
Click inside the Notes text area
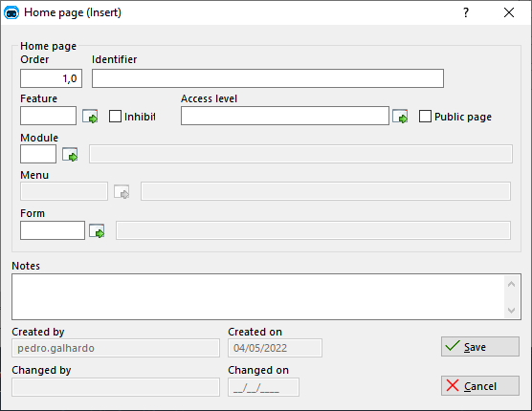[x=257, y=297]
